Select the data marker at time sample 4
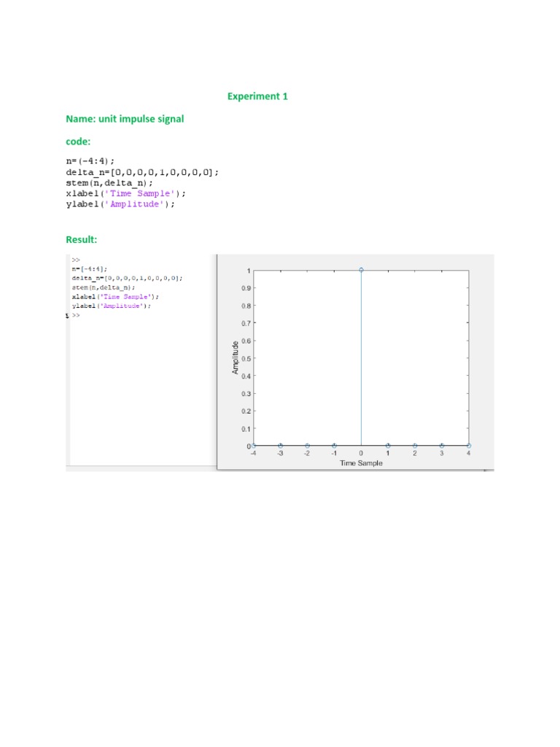 [468, 445]
